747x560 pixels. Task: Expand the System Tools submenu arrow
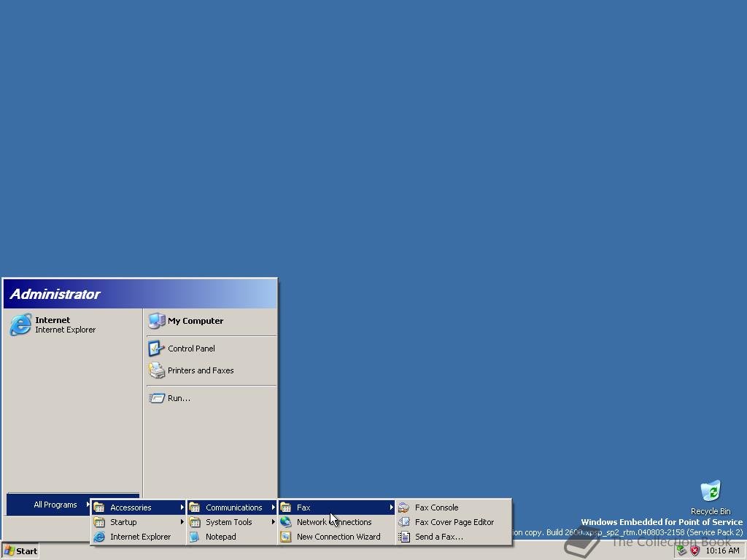pyautogui.click(x=273, y=522)
